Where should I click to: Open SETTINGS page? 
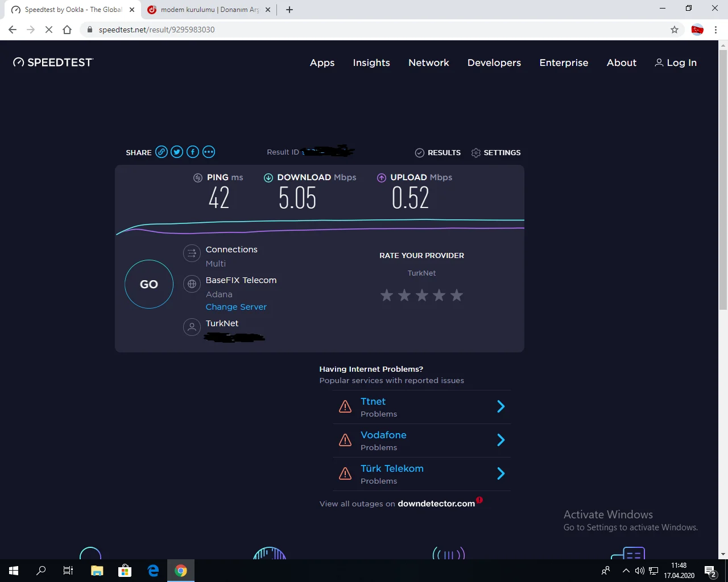pos(496,152)
